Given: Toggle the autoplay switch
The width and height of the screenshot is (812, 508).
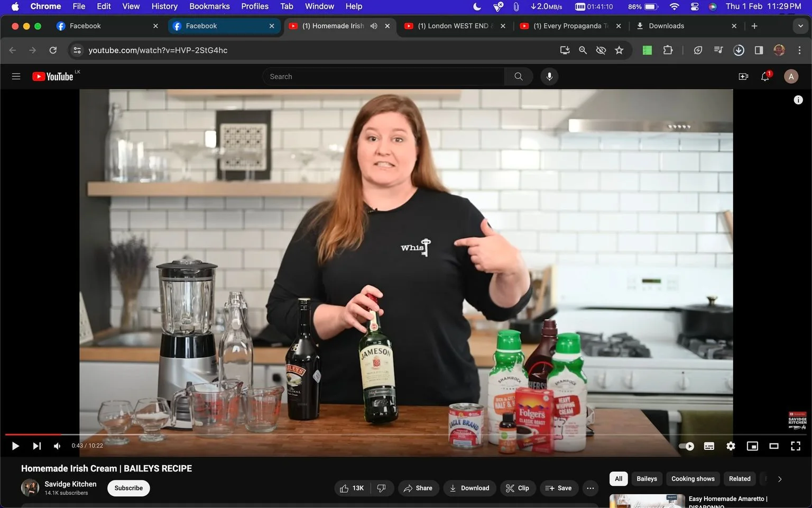Looking at the screenshot, I should coord(686,446).
